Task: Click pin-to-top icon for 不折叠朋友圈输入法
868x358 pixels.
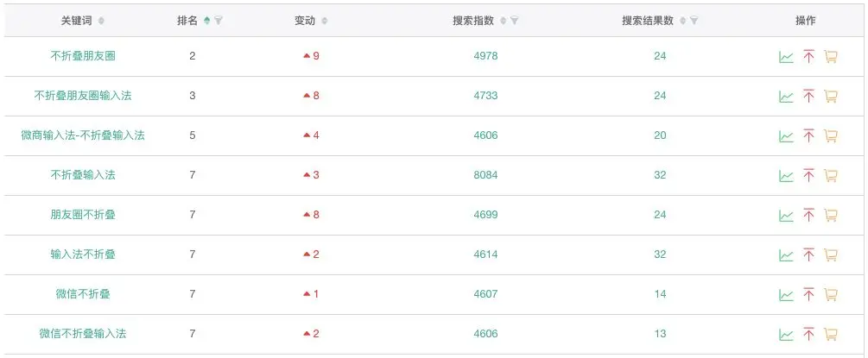Action: (x=808, y=97)
